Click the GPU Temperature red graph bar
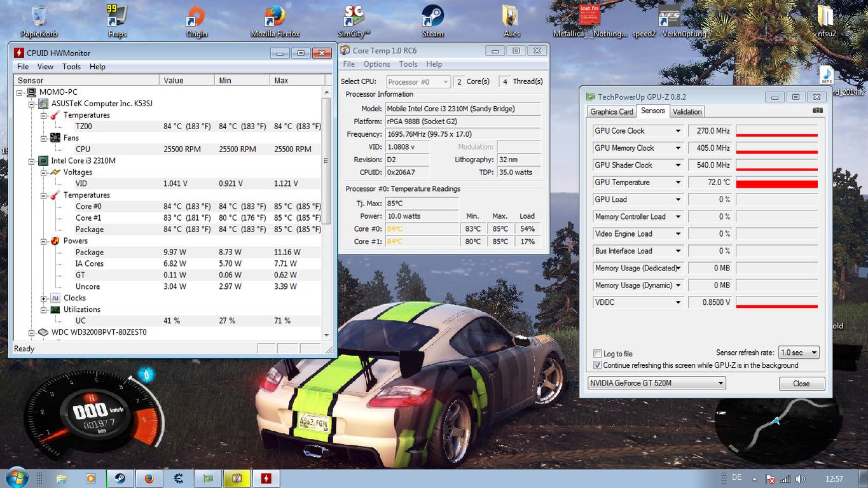Screen dimensions: 868x488 point(776,183)
